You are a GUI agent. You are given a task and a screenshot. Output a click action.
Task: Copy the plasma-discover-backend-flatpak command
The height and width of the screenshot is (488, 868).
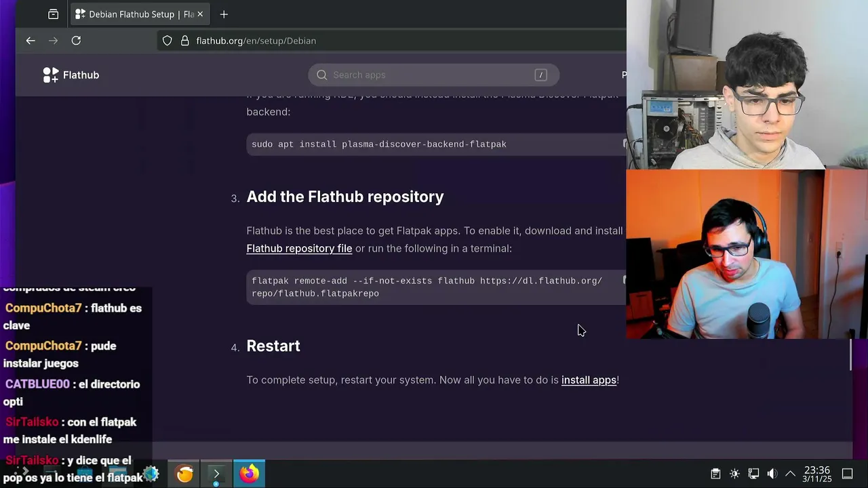coord(624,144)
